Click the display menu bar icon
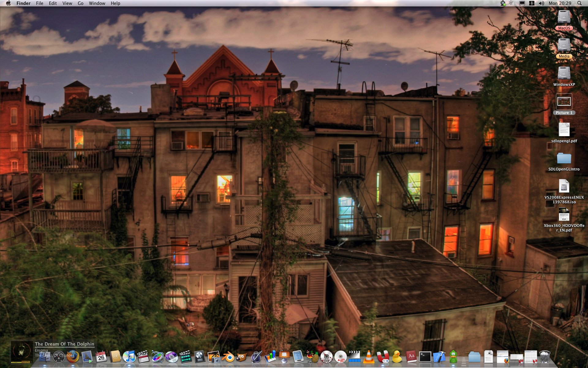 pyautogui.click(x=522, y=3)
